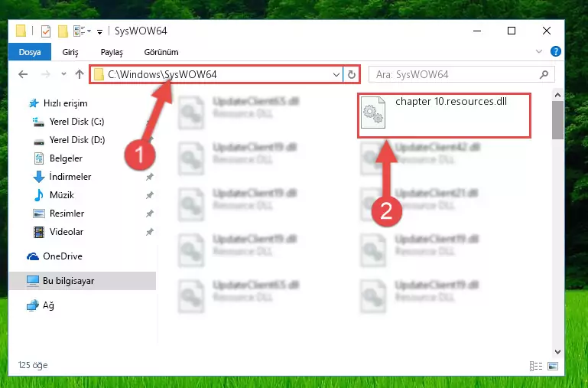Click the file list scroll down arrow
Viewport: 588px width, 388px height.
(557, 351)
